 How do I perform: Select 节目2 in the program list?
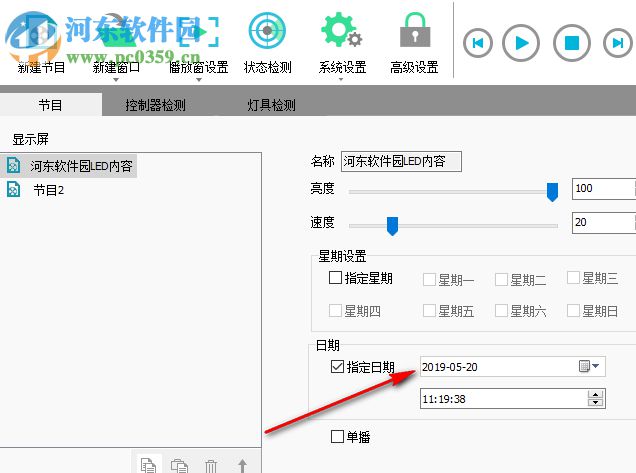click(x=49, y=190)
